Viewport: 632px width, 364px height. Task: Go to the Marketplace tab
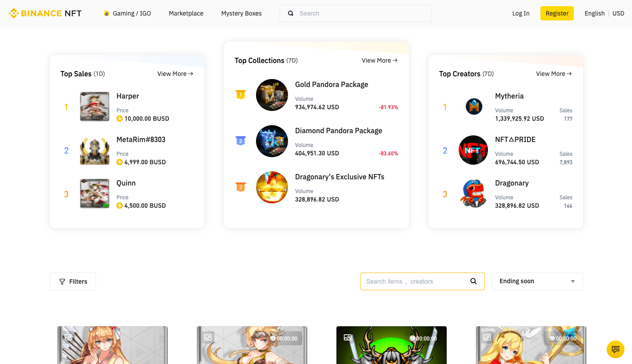tap(186, 13)
